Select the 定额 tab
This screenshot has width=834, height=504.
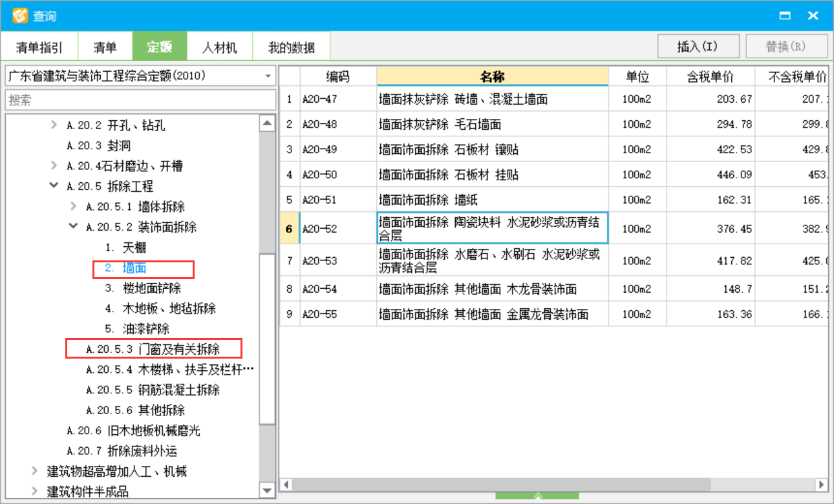point(159,47)
